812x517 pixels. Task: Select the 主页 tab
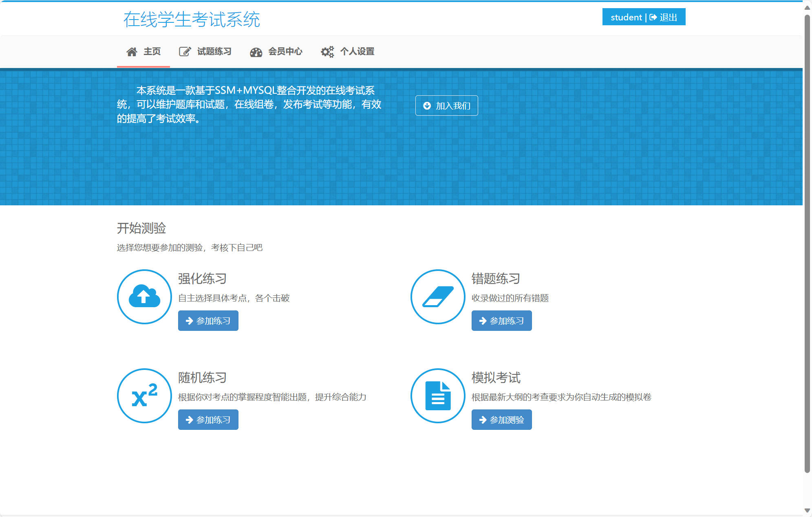pyautogui.click(x=152, y=51)
